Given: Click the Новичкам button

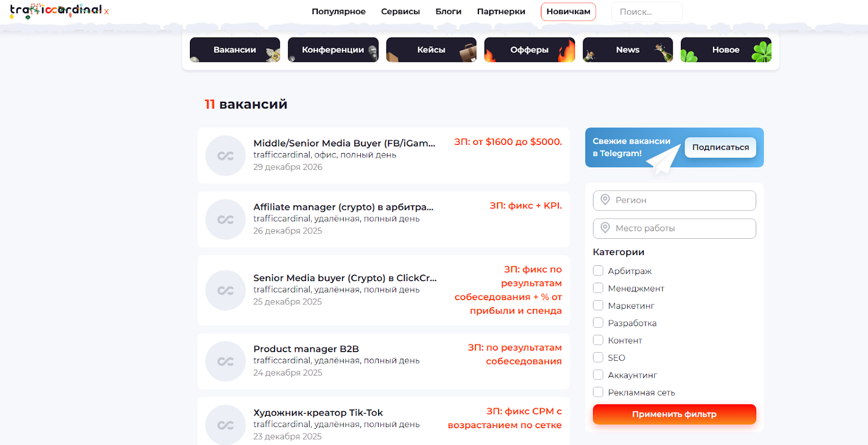Looking at the screenshot, I should (569, 11).
